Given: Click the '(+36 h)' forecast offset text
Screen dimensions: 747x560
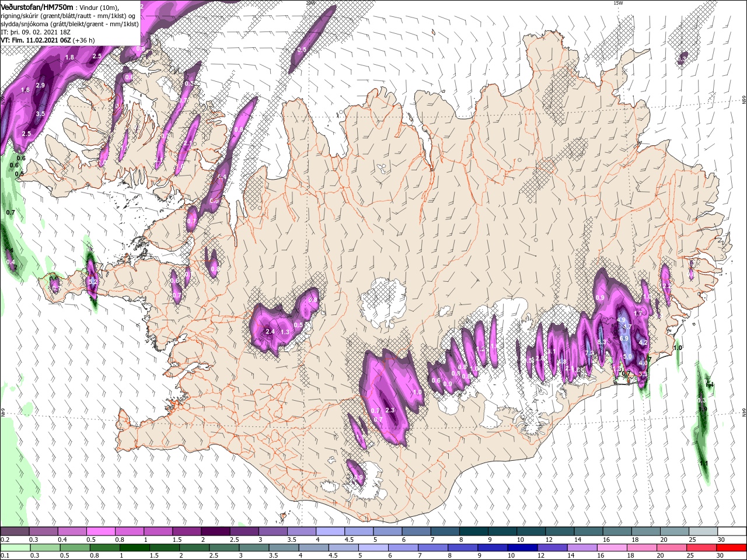Looking at the screenshot, I should 84,40.
